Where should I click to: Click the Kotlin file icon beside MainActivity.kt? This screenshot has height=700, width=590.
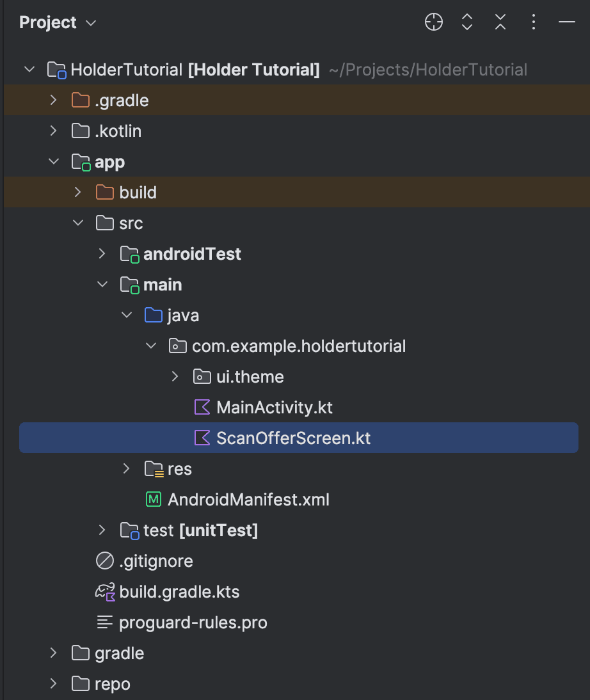202,408
